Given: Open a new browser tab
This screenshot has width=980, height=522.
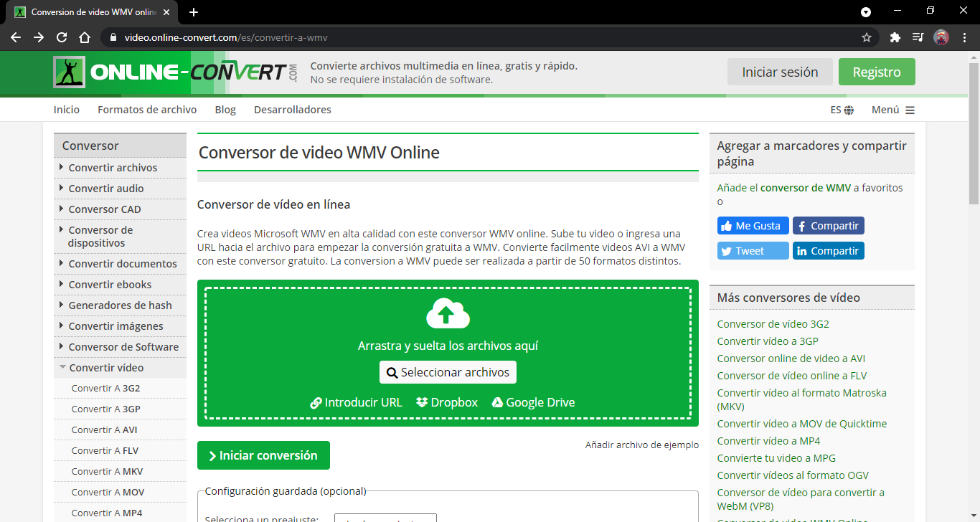Looking at the screenshot, I should [194, 12].
